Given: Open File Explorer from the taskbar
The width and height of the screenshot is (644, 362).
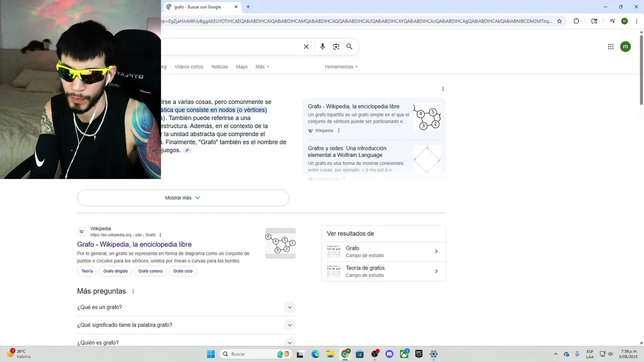Looking at the screenshot, I should tap(331, 354).
